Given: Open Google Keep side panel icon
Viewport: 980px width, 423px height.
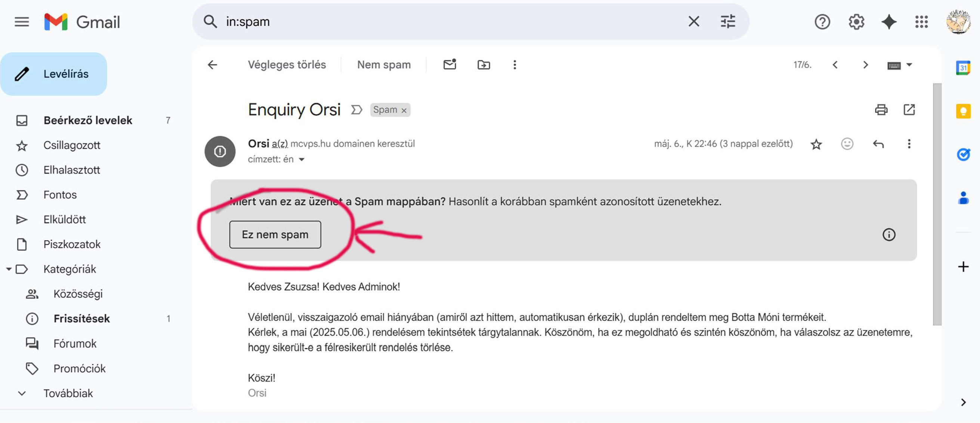Looking at the screenshot, I should 963,111.
